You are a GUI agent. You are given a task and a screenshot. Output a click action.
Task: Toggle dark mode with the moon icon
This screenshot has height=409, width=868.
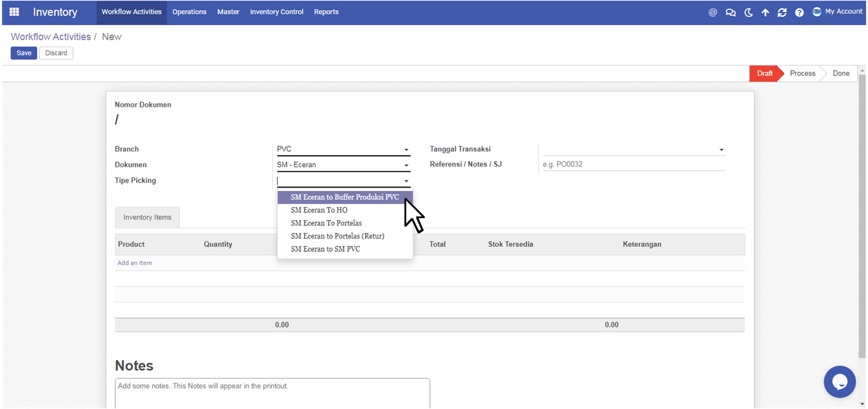(748, 12)
